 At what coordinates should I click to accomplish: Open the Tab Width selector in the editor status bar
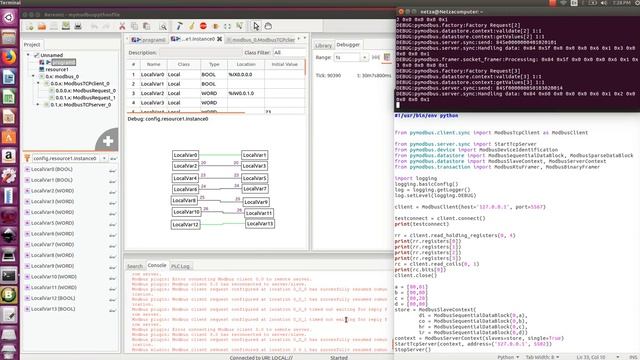542,357
